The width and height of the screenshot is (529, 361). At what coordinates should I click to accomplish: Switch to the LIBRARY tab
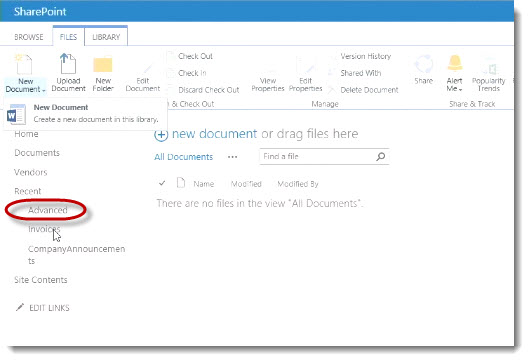[106, 37]
